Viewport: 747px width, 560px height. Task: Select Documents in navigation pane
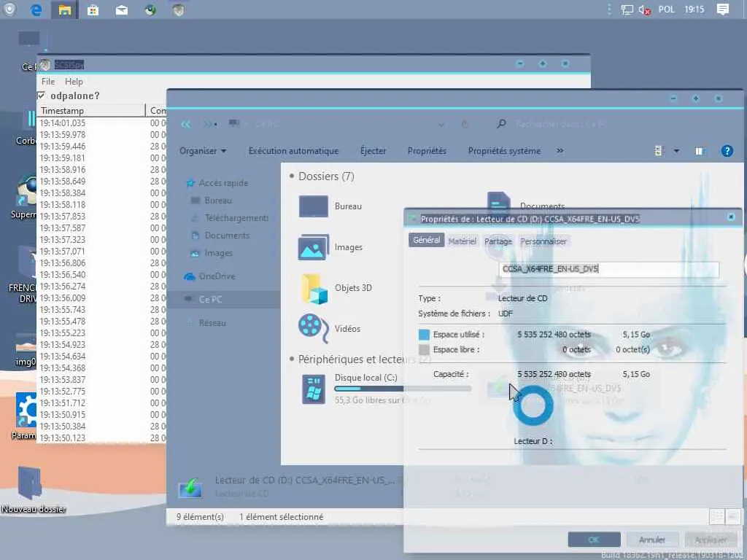click(227, 236)
